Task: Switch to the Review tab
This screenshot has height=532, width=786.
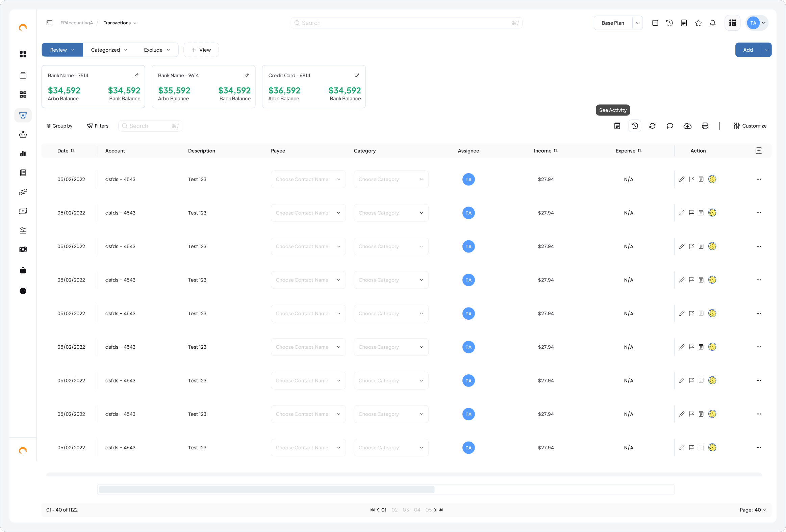Action: pyautogui.click(x=62, y=50)
